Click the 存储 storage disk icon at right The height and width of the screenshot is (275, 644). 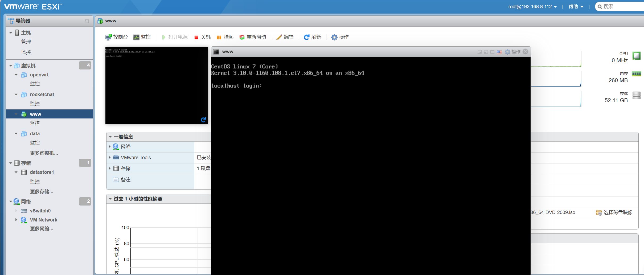tap(636, 95)
